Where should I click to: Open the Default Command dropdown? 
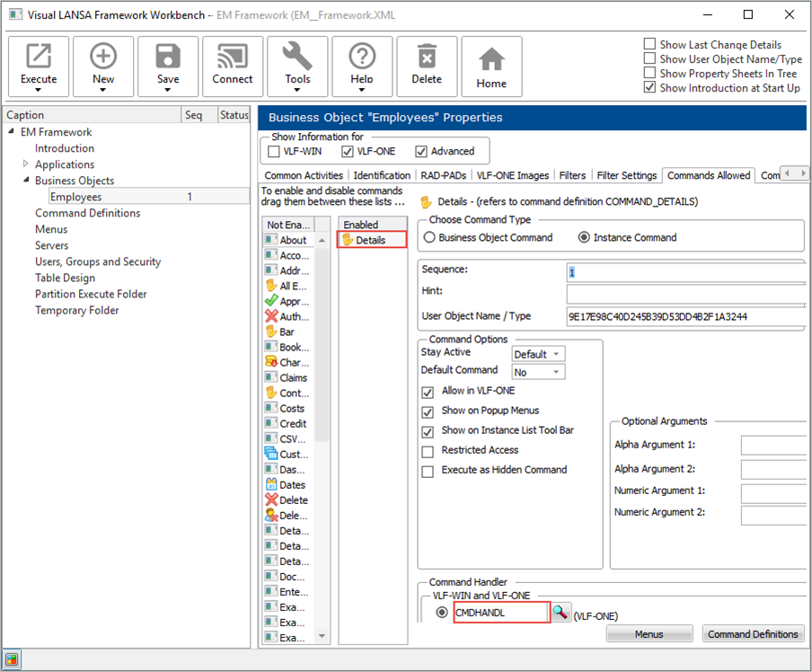538,372
